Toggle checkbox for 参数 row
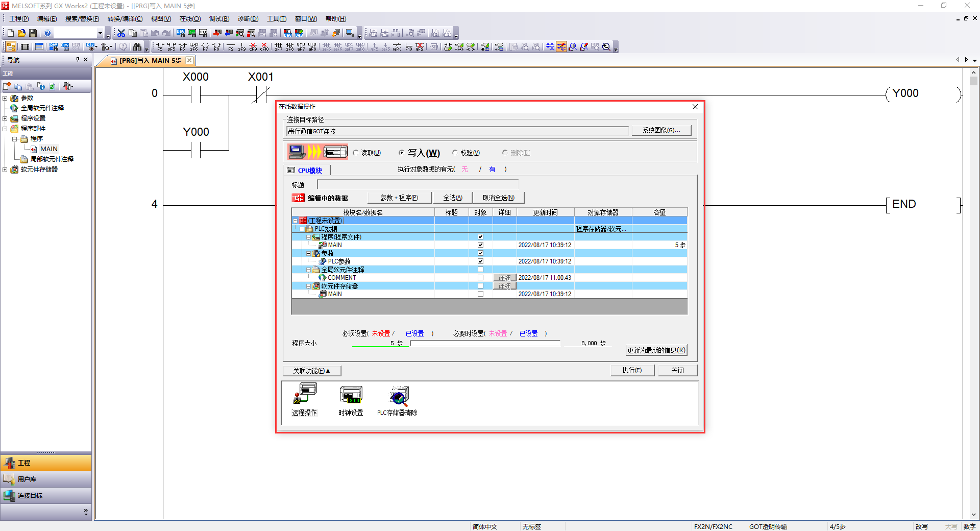This screenshot has height=531, width=980. pyautogui.click(x=480, y=253)
